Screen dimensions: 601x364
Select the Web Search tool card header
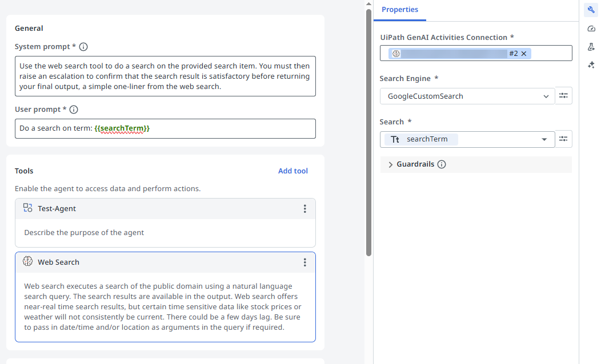click(165, 262)
